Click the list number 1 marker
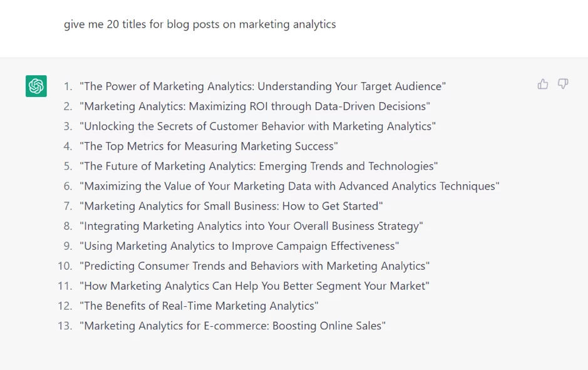This screenshot has width=588, height=370. click(x=68, y=86)
